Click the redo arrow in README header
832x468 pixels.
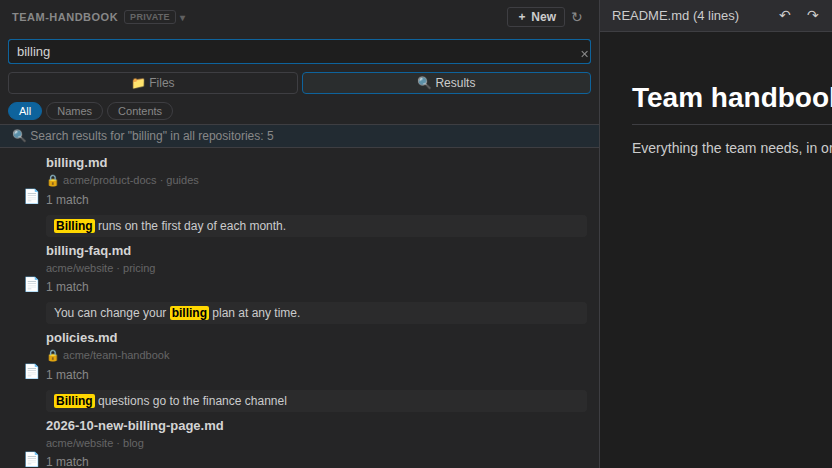coord(813,15)
